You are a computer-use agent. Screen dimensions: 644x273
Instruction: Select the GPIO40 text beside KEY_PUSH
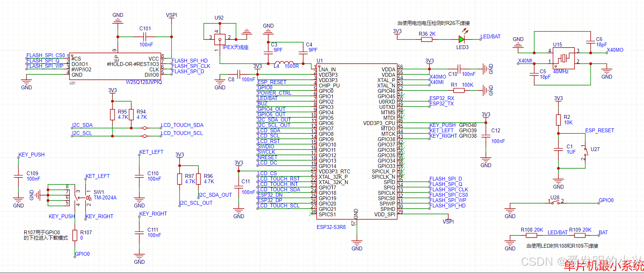coord(468,125)
